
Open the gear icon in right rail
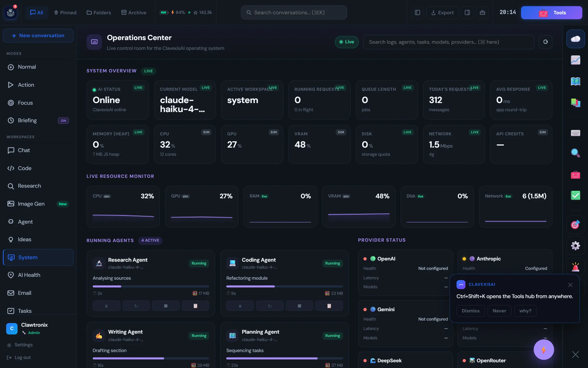click(x=575, y=246)
